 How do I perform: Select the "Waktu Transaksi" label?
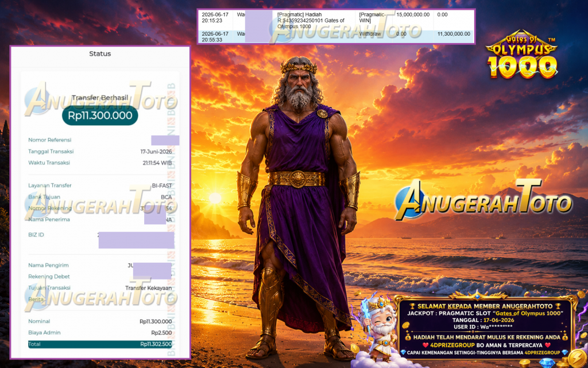click(49, 163)
